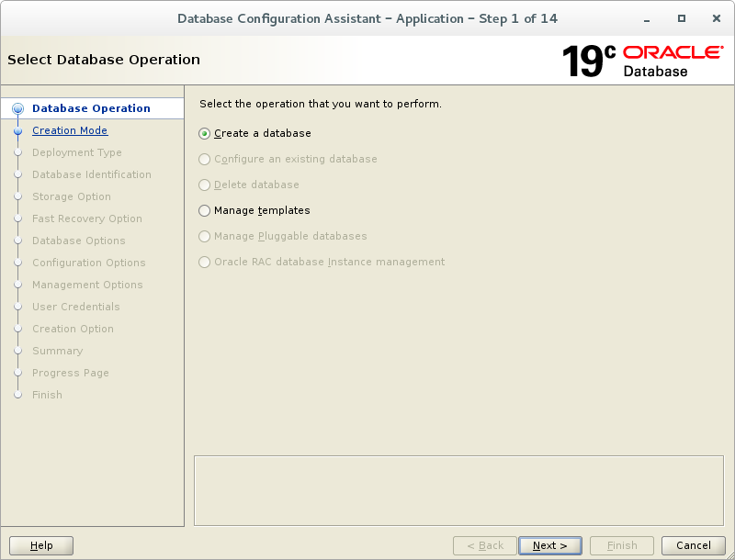Click the step circle next to Finish

click(18, 395)
